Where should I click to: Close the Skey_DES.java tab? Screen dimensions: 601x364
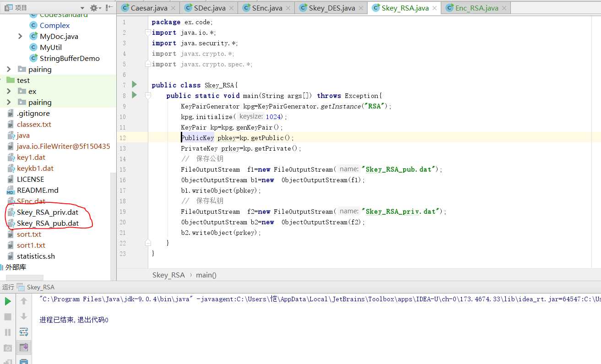(x=361, y=8)
